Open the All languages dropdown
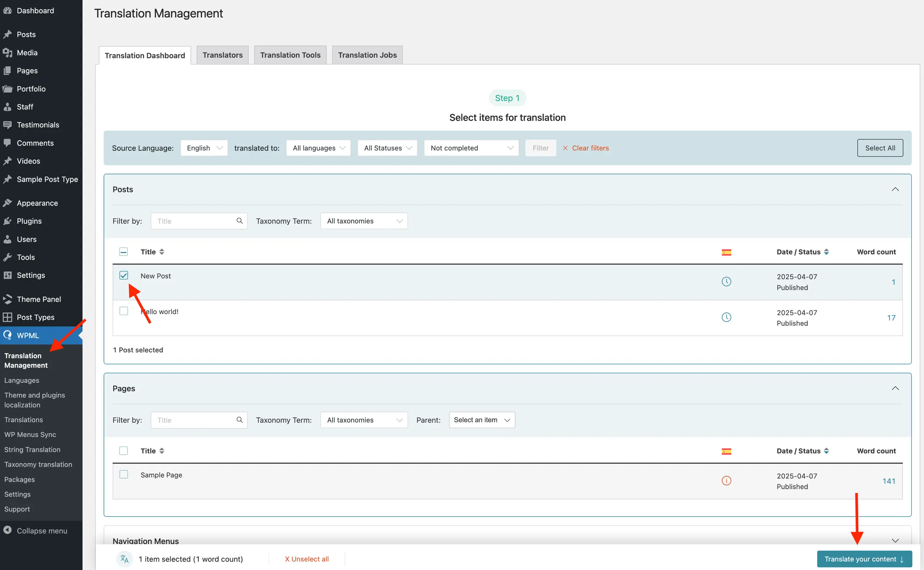The height and width of the screenshot is (570, 924). [318, 148]
